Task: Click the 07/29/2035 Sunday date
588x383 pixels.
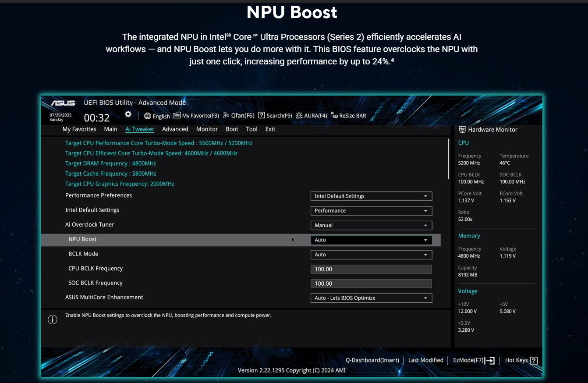Action: click(60, 117)
